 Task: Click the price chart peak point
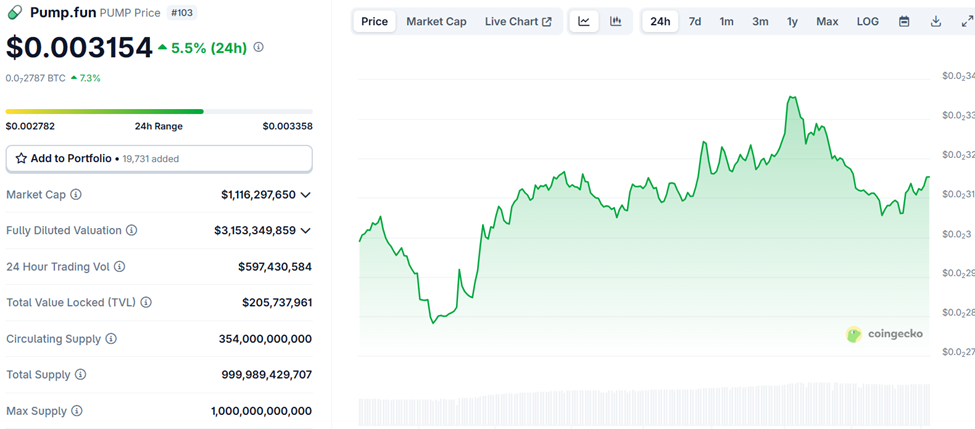tap(792, 97)
